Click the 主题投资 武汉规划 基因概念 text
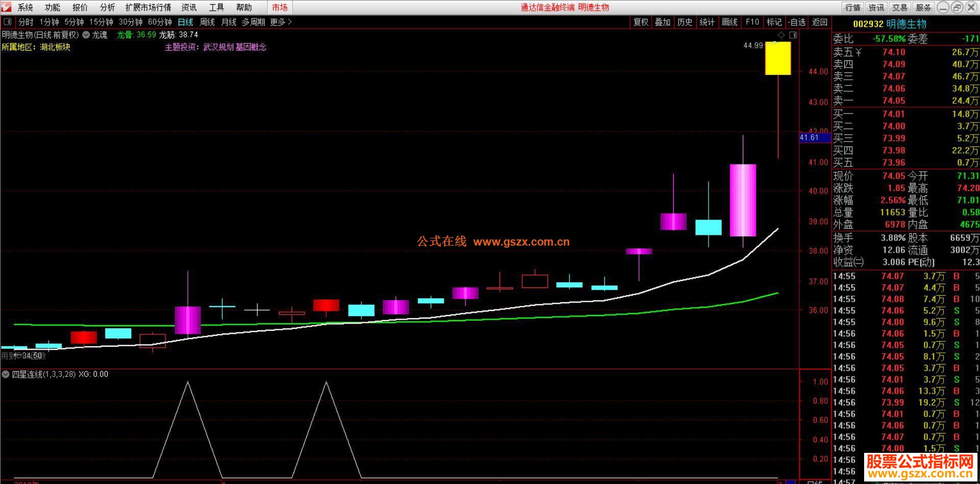 (x=215, y=47)
